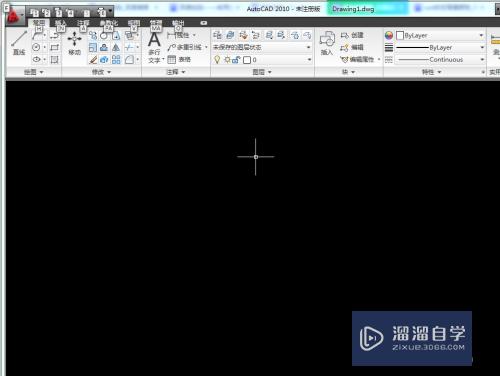The image size is (500, 376).
Task: Toggle layer 0 lock icon
Action: [236, 60]
